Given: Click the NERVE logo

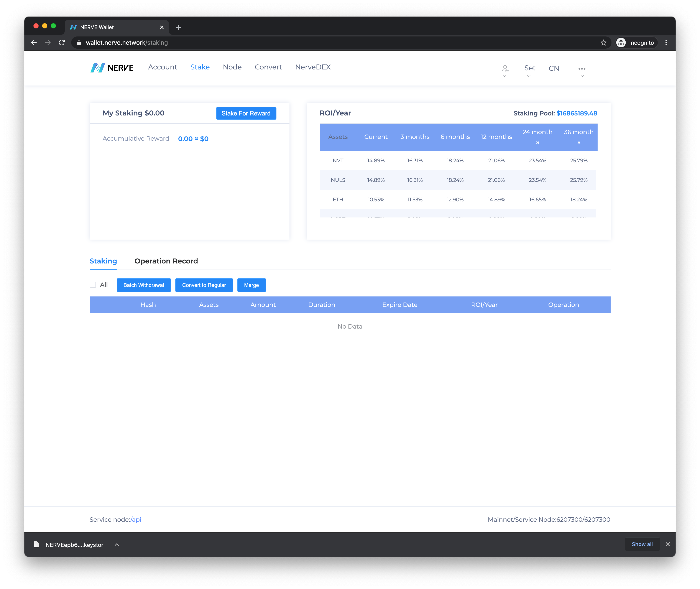Looking at the screenshot, I should tap(112, 68).
